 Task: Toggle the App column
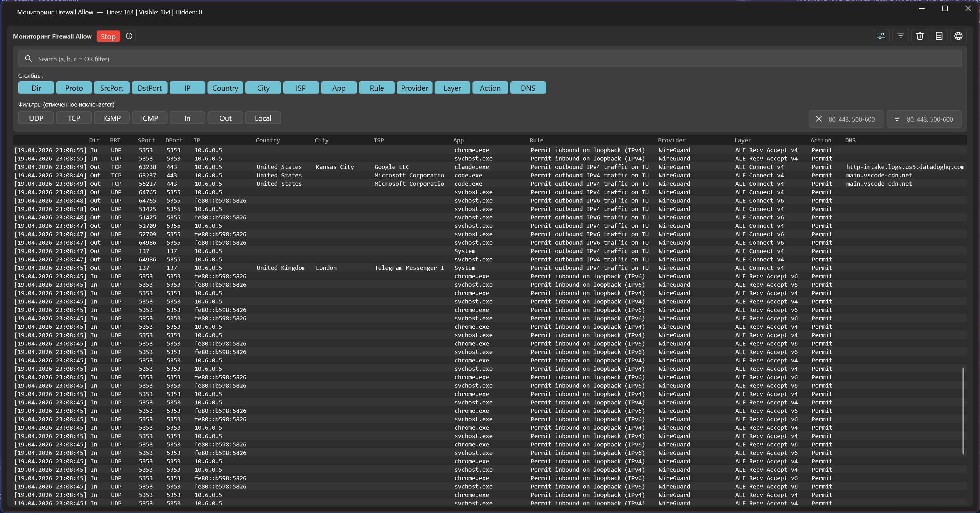339,88
